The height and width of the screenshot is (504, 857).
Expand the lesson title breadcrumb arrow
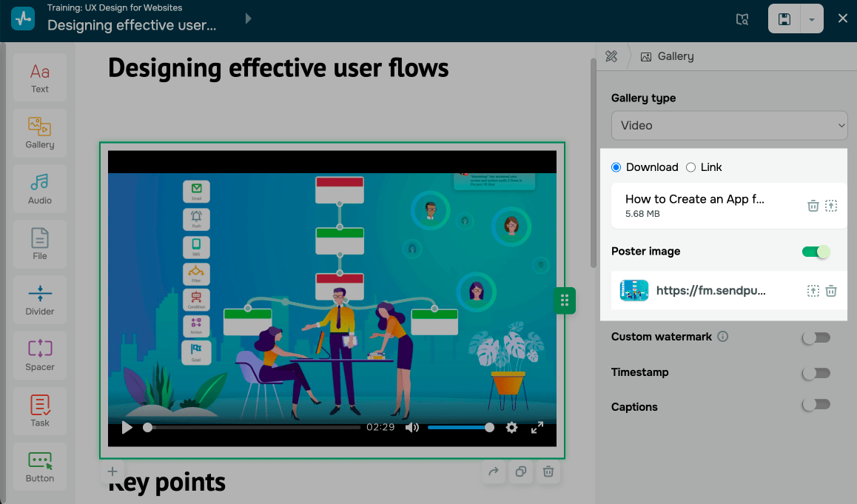(249, 19)
